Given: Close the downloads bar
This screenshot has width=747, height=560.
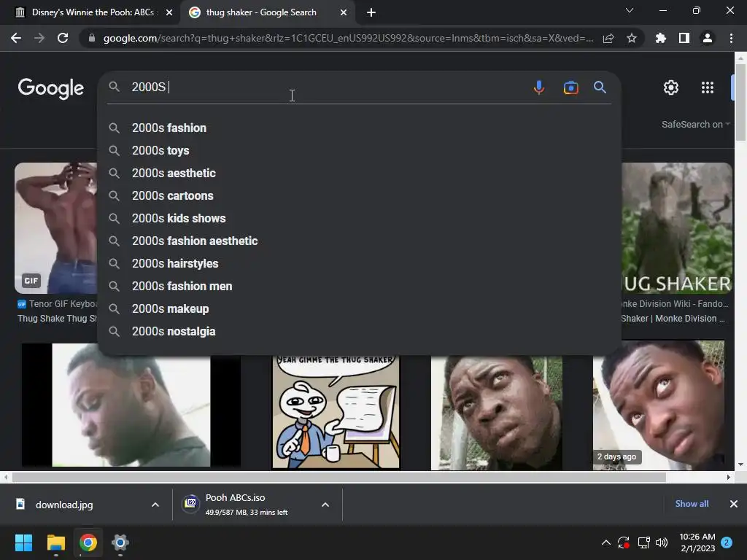Looking at the screenshot, I should point(734,504).
